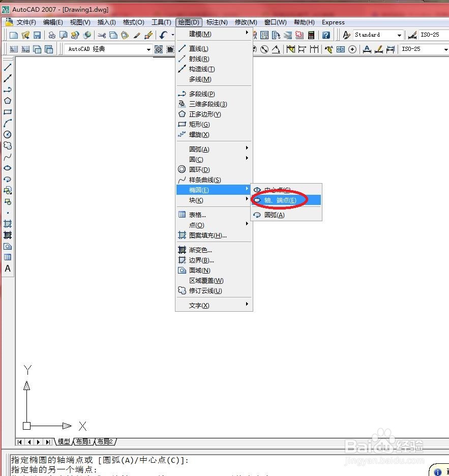Switch to the 布局2 tab
Image resolution: width=449 pixels, height=476 pixels.
(105, 441)
